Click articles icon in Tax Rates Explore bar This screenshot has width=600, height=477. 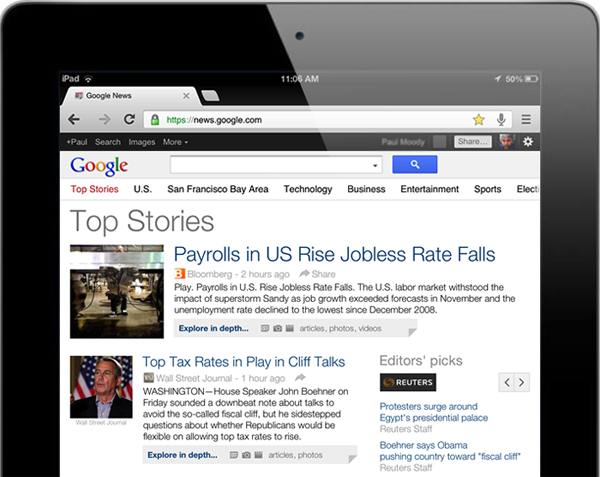[234, 455]
